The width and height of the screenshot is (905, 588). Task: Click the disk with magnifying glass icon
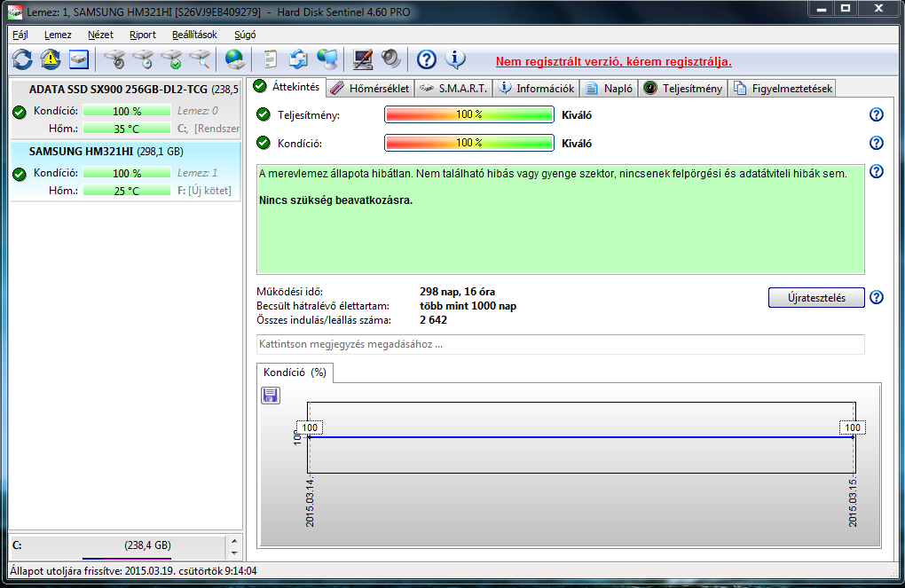tap(200, 59)
